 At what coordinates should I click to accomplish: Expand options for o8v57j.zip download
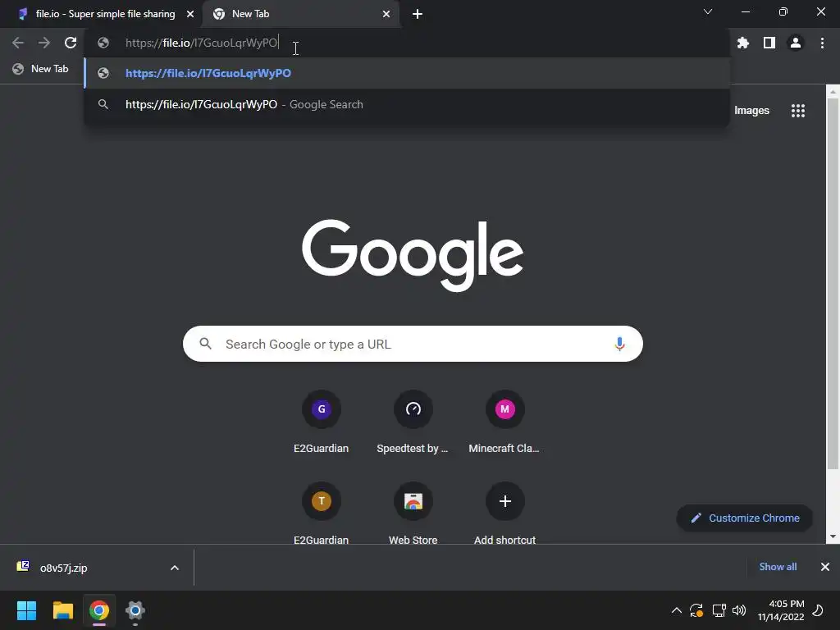[x=175, y=568]
